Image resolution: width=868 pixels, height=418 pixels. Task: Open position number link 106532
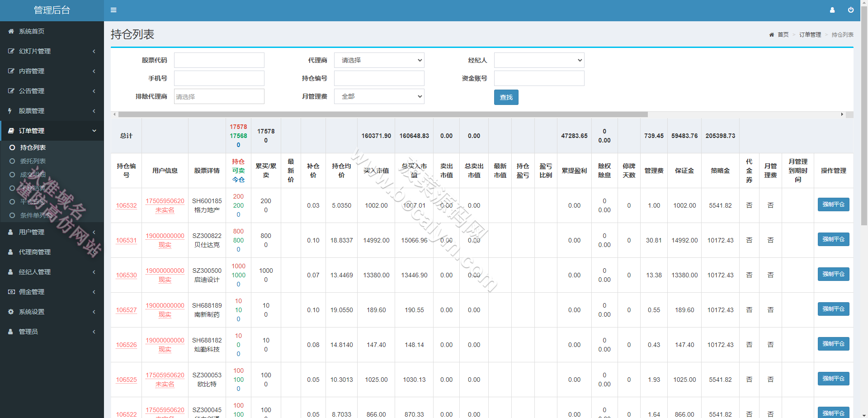[126, 205]
